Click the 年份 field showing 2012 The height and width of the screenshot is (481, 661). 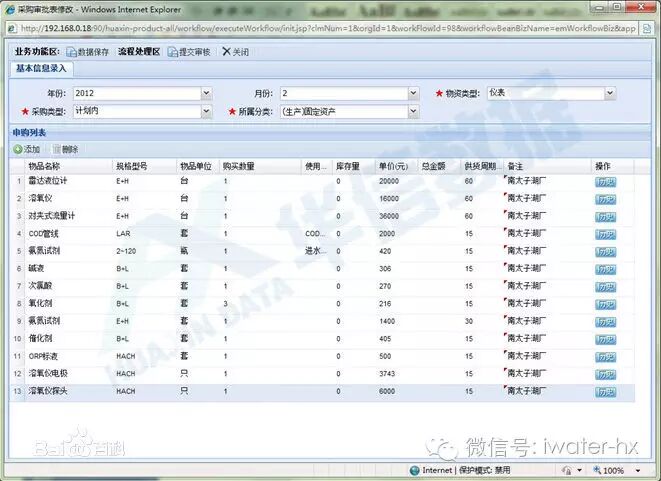coord(137,93)
